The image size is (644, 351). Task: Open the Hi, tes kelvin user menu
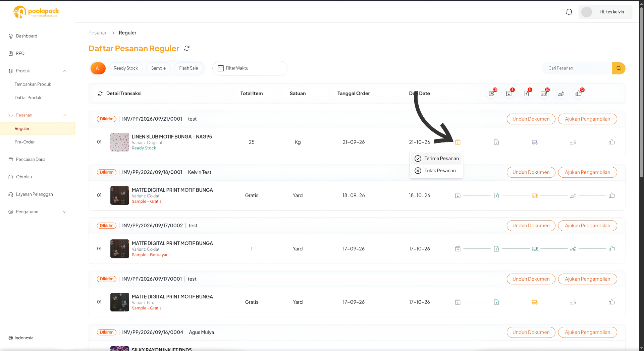(x=605, y=12)
